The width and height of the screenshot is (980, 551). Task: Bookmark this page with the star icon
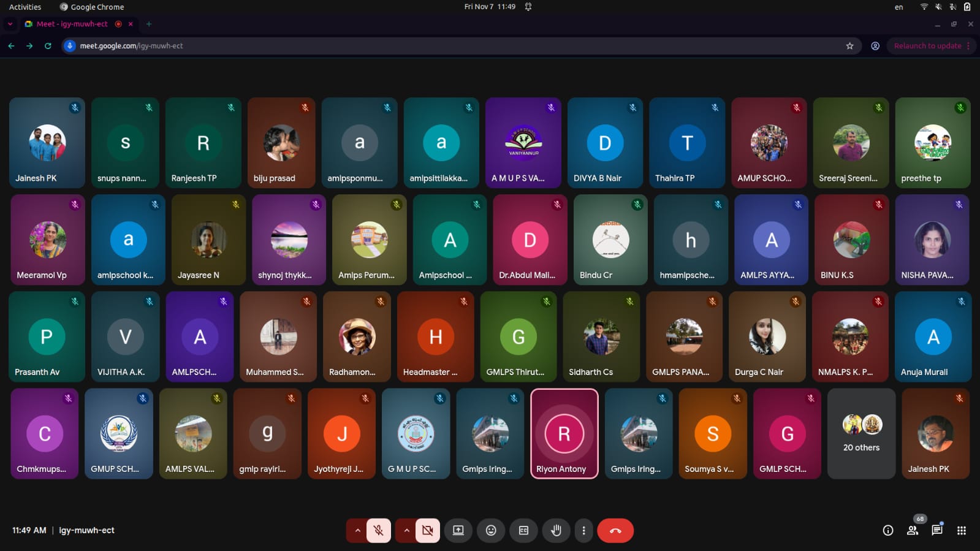tap(849, 46)
